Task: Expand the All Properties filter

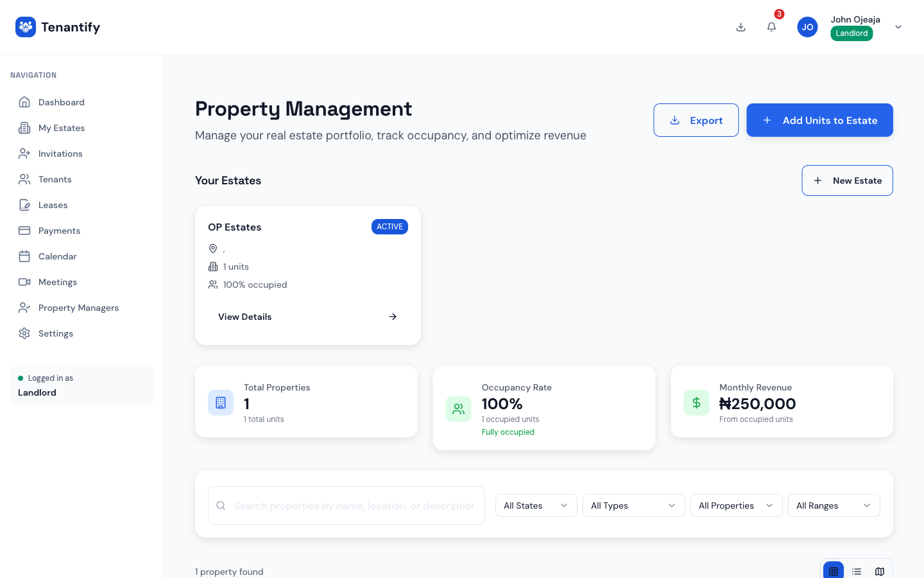Action: click(x=737, y=505)
